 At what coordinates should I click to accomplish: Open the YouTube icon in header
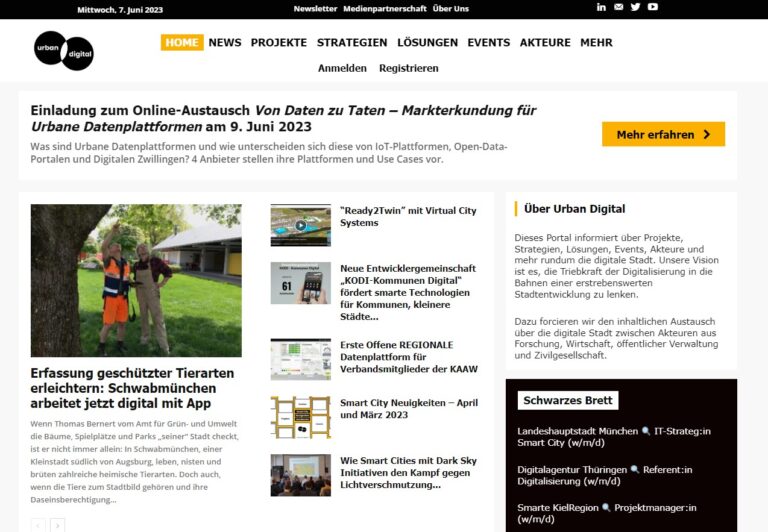tap(652, 7)
